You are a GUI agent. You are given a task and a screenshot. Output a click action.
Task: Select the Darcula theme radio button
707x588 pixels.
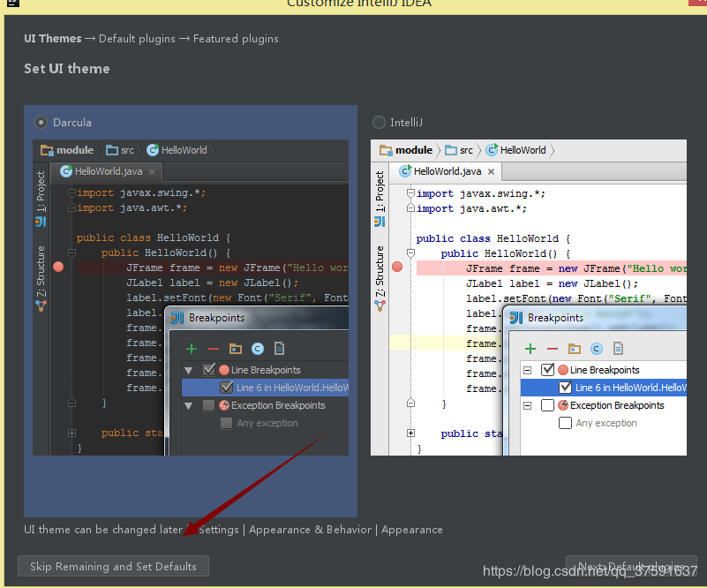tap(41, 122)
